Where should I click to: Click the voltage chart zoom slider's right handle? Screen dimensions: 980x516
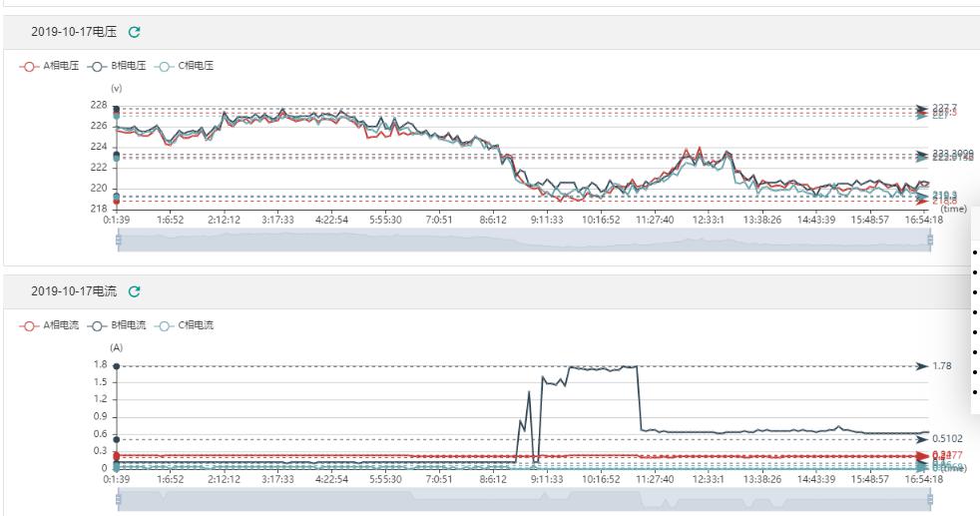928,240
